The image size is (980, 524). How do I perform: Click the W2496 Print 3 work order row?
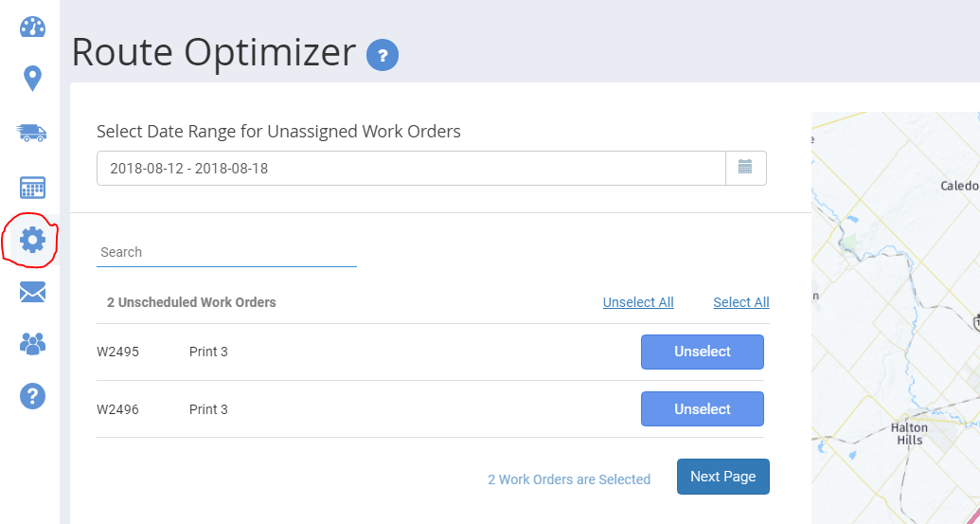pos(433,409)
